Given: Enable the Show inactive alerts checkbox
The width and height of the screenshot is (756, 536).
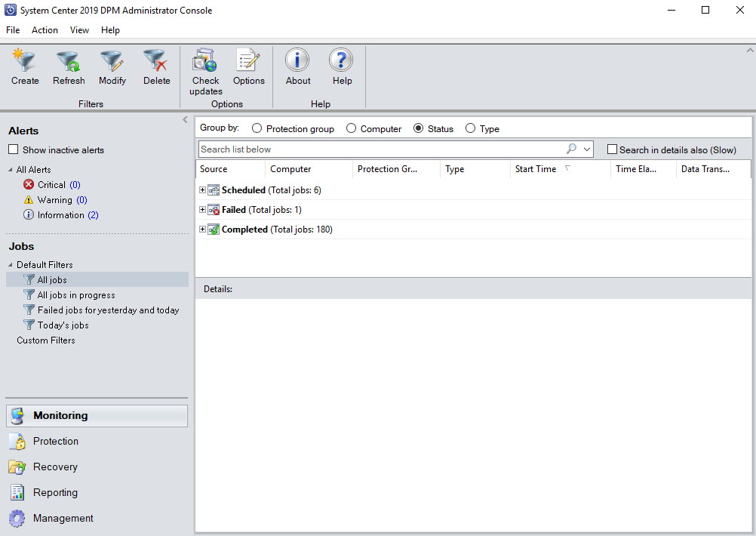Looking at the screenshot, I should coord(12,149).
